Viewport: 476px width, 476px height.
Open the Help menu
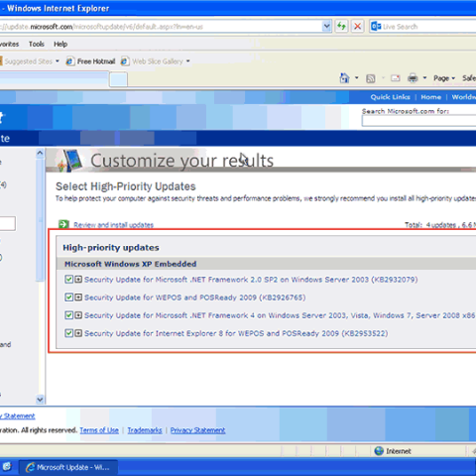click(x=60, y=44)
